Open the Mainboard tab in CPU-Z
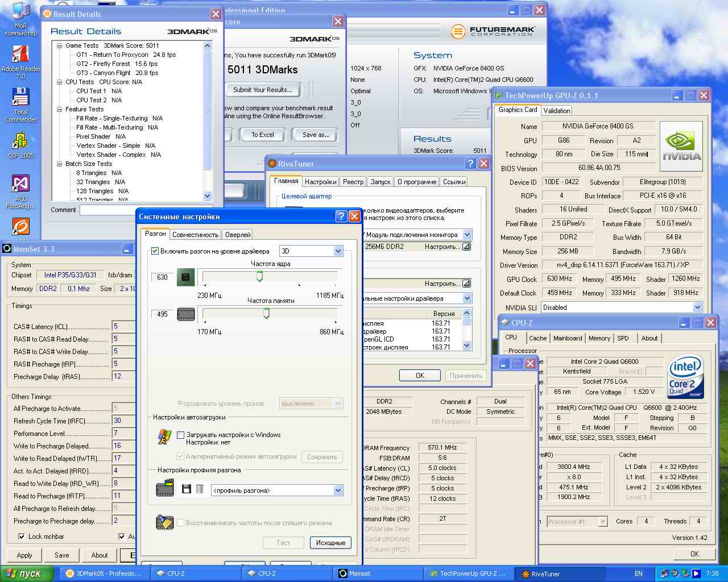The image size is (728, 582). (568, 338)
